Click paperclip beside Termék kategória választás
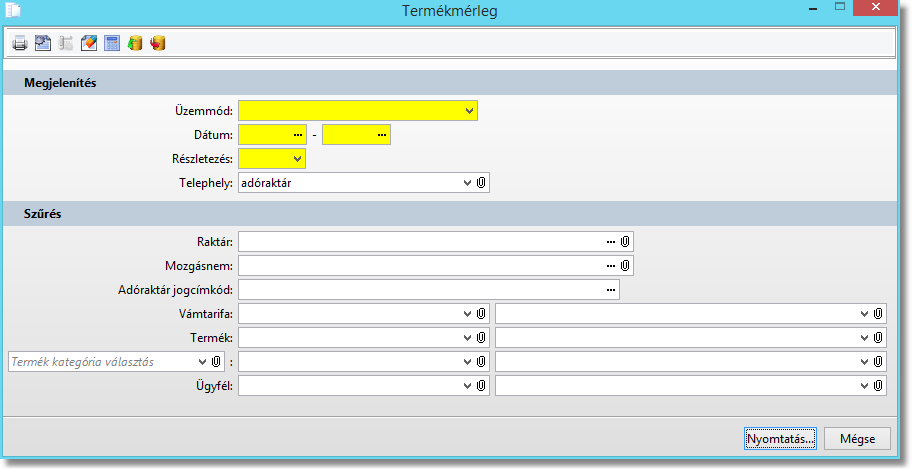The width and height of the screenshot is (912, 471). [x=216, y=362]
